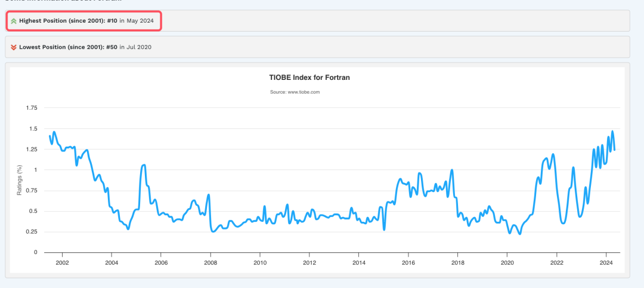Click the 1.25 y-axis label
The image size is (644, 288).
tap(32, 150)
